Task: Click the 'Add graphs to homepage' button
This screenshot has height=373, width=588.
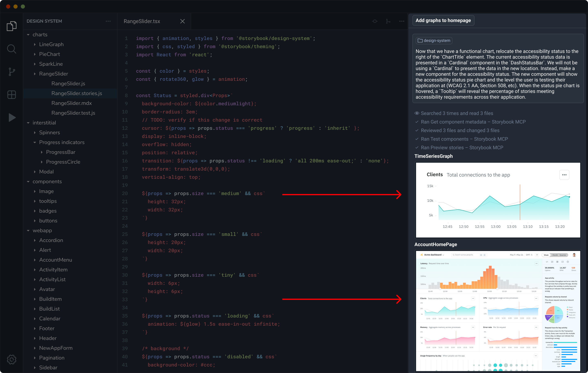Action: (x=443, y=20)
